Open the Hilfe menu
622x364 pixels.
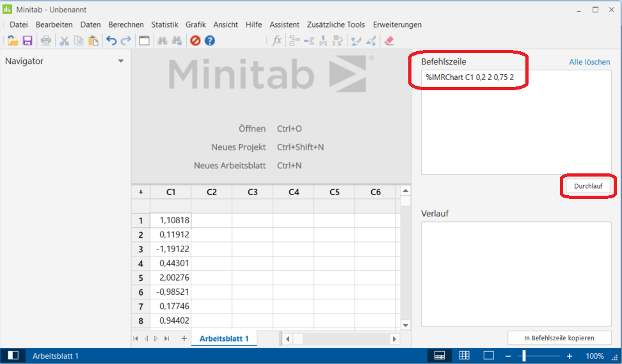click(x=253, y=24)
